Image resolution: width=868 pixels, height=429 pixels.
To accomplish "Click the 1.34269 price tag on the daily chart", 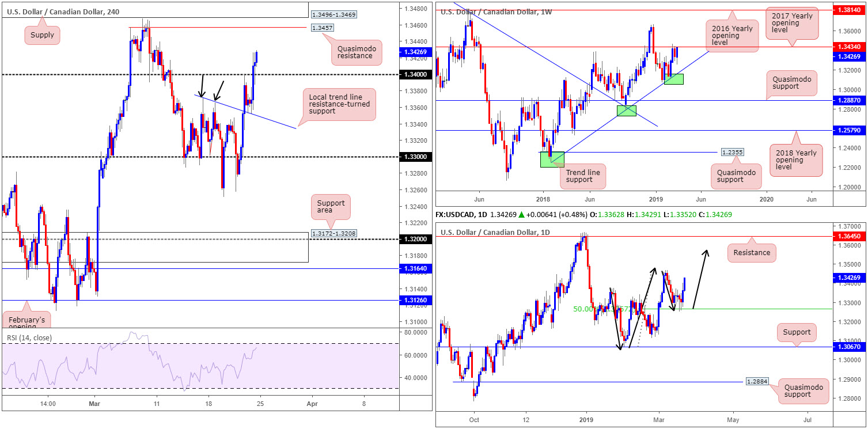I will point(850,277).
